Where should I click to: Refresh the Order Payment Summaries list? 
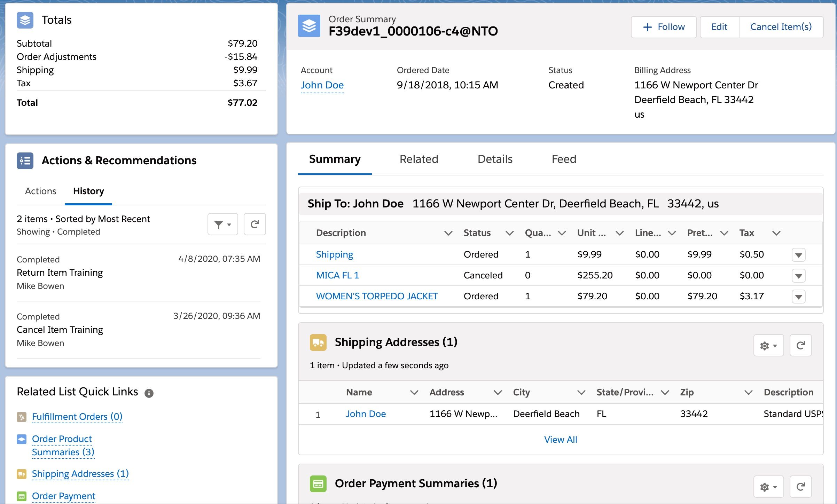click(800, 487)
